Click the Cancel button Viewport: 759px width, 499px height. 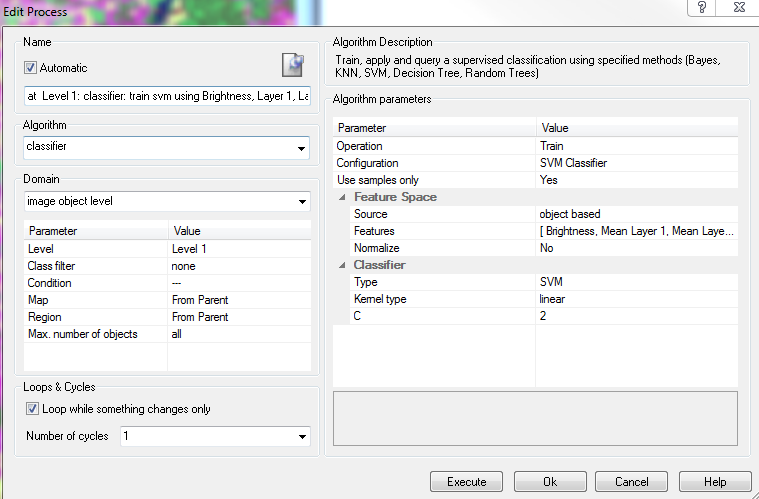(632, 482)
